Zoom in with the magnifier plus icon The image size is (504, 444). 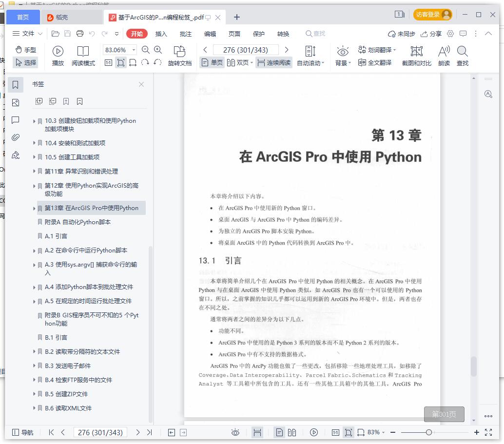pyautogui.click(x=158, y=50)
